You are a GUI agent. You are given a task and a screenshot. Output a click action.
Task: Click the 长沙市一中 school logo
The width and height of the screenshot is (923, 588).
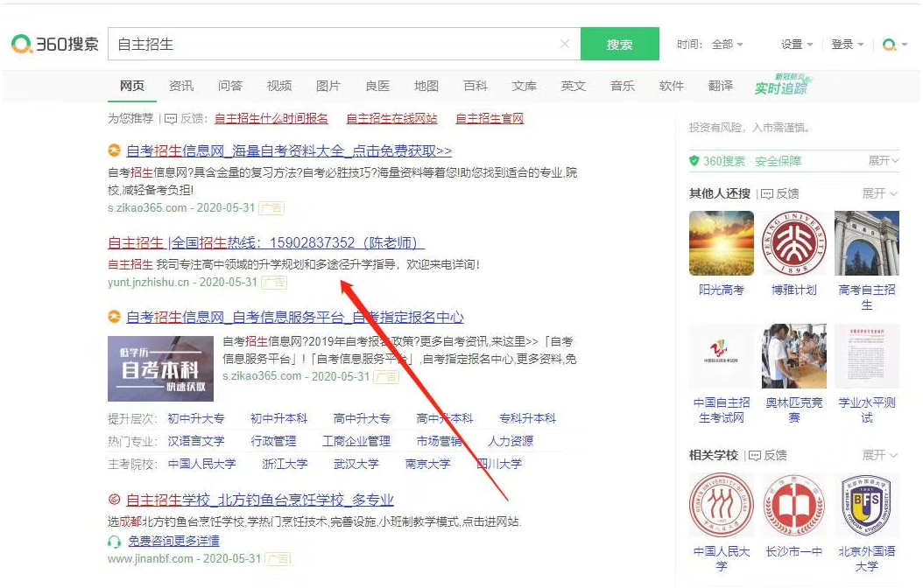[794, 505]
